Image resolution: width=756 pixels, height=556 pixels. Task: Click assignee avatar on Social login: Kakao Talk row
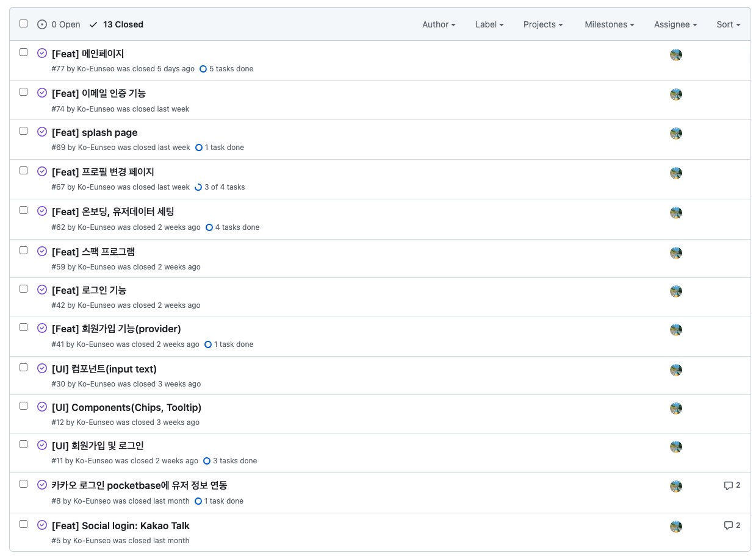pyautogui.click(x=676, y=527)
